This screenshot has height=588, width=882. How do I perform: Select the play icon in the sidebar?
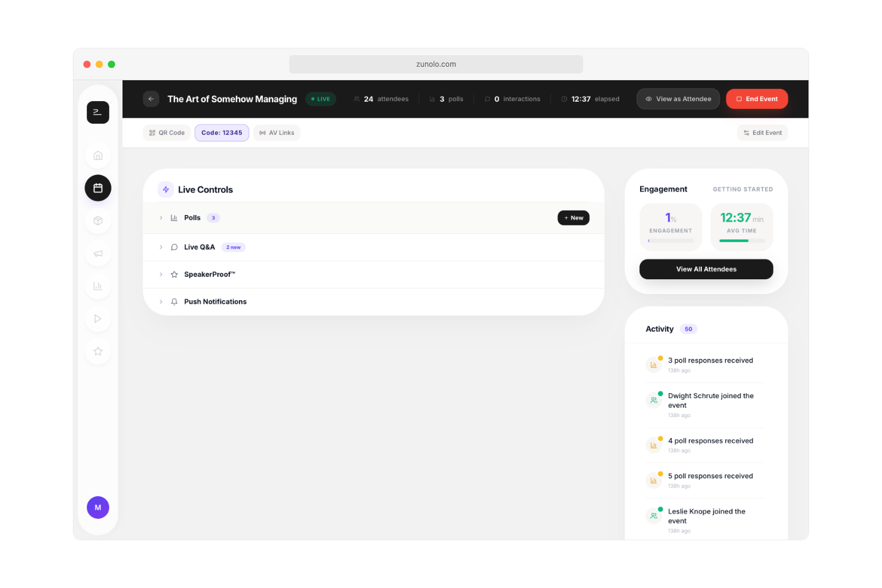pyautogui.click(x=98, y=318)
